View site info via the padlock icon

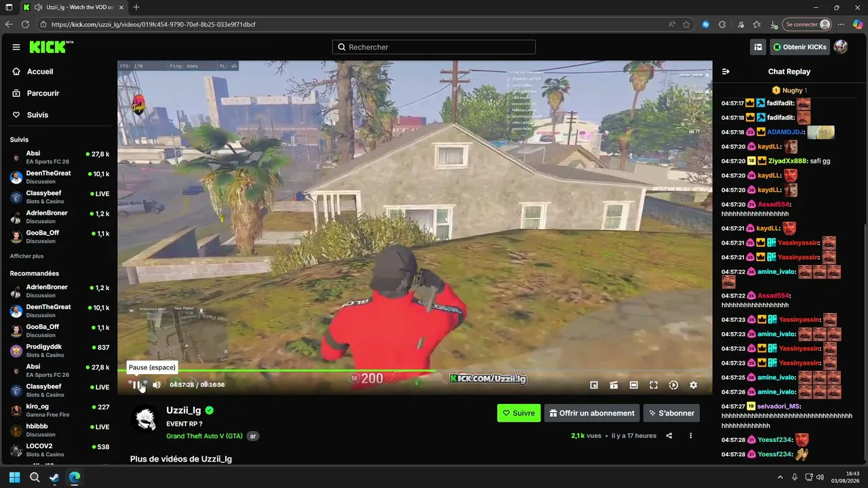click(x=44, y=24)
